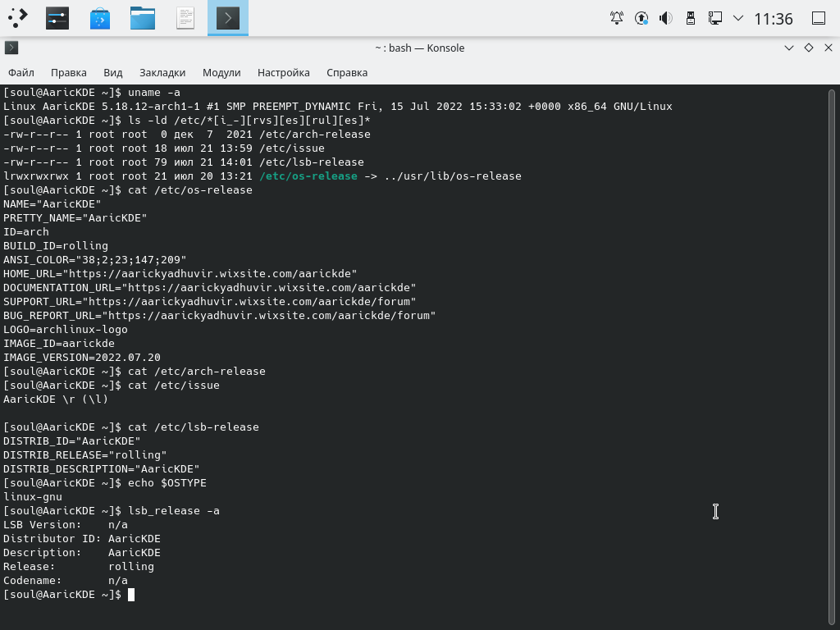This screenshot has height=630, width=840.
Task: Click the DOCUMENTATION_URL line
Action: (x=209, y=288)
